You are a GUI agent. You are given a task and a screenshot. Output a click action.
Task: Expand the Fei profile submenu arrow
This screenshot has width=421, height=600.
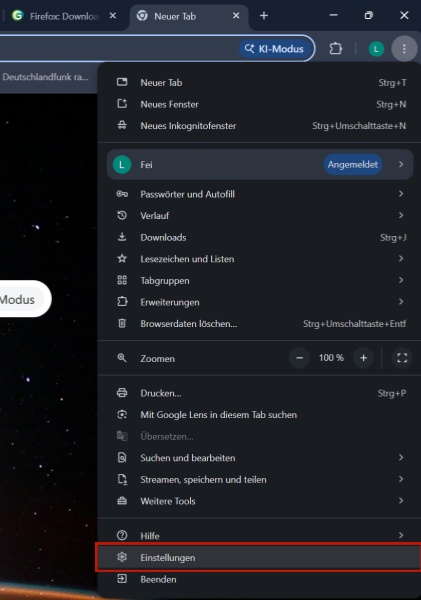(x=401, y=164)
